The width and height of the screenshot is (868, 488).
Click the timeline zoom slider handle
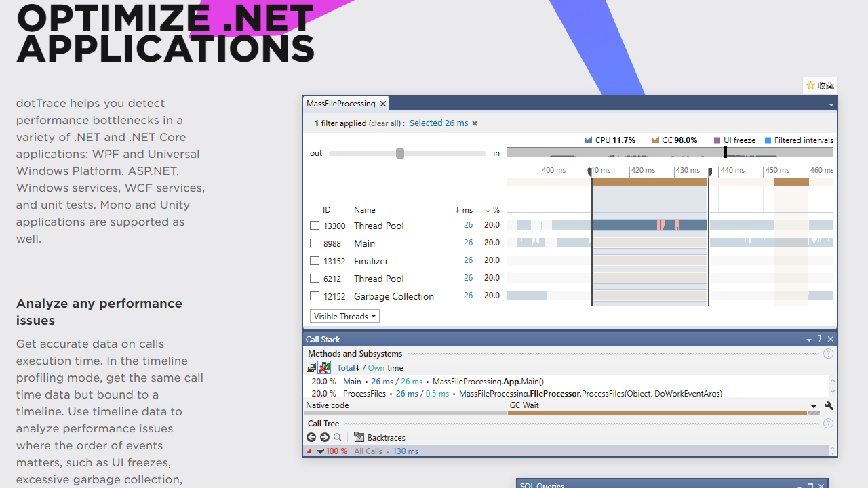click(400, 154)
